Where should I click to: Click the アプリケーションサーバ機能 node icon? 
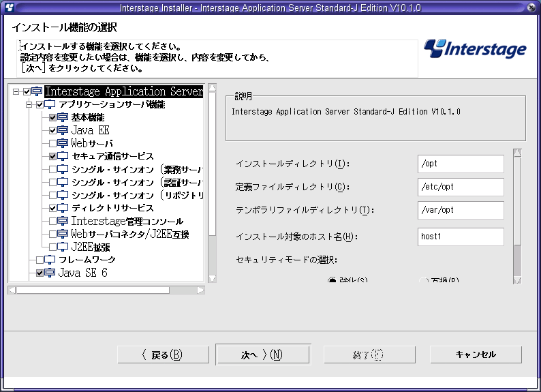[50, 104]
